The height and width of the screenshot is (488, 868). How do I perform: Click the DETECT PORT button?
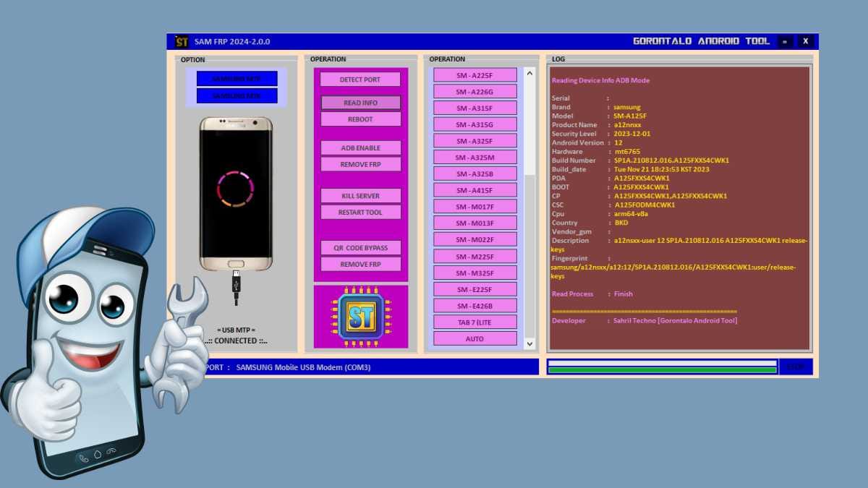click(360, 80)
